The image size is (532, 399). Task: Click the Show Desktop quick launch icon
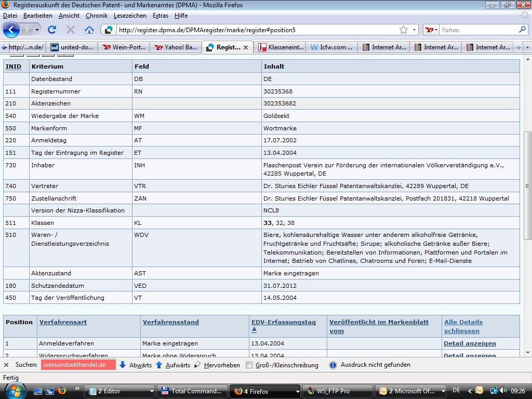[x=37, y=391]
